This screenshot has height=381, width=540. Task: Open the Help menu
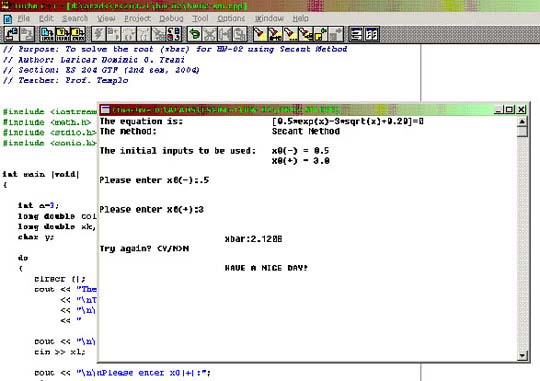tap(300, 18)
